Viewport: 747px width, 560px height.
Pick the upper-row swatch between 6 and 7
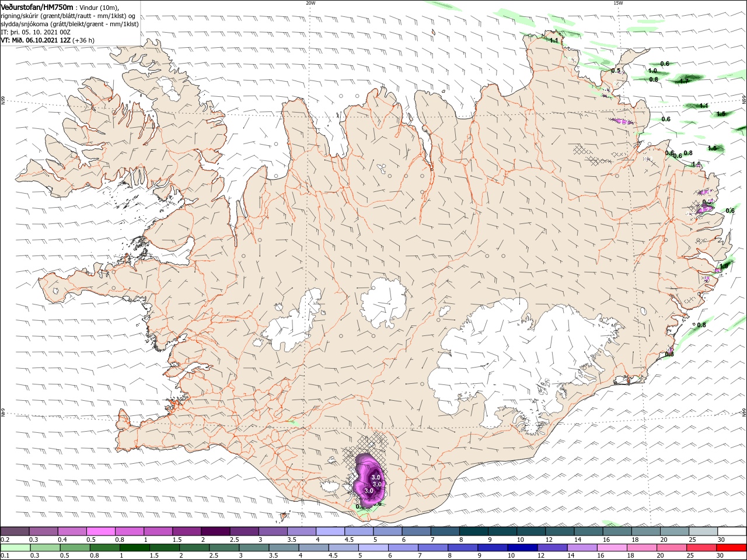tap(416, 531)
